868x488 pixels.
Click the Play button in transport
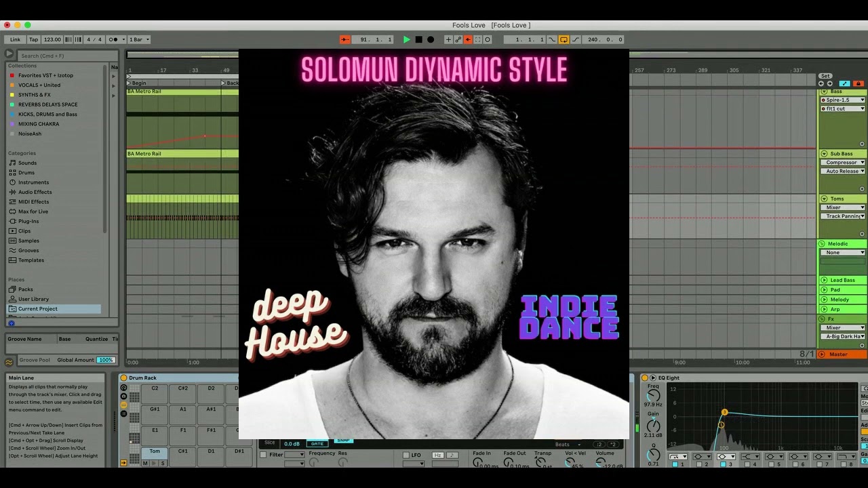tap(407, 40)
